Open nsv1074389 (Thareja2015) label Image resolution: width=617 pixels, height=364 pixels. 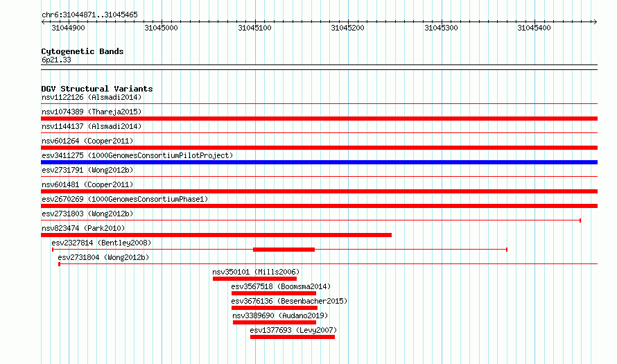92,112
